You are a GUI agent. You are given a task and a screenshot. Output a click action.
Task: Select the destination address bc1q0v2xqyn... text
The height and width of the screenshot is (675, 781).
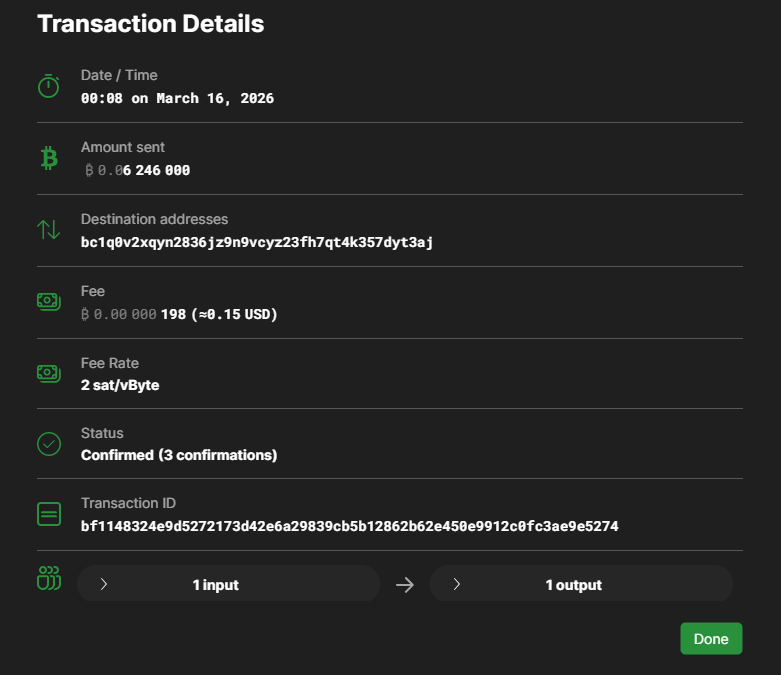(x=256, y=242)
